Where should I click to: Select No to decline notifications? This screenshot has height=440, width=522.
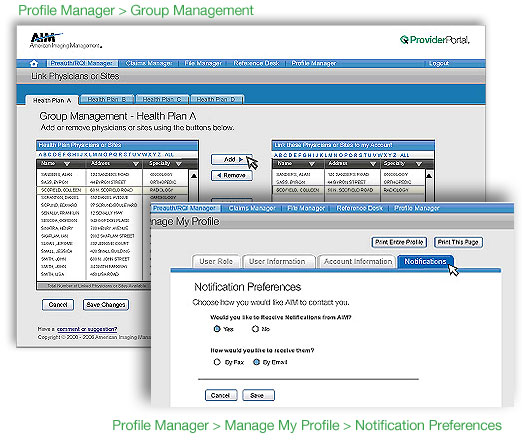(255, 329)
